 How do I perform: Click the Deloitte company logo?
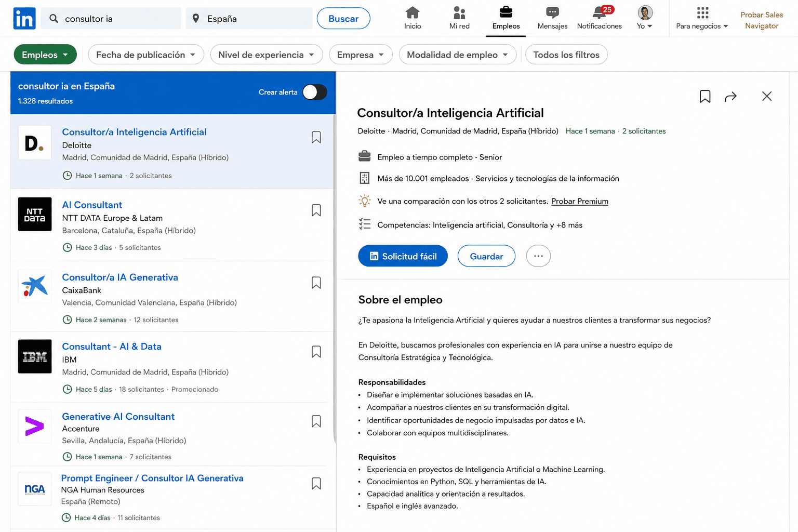[35, 142]
